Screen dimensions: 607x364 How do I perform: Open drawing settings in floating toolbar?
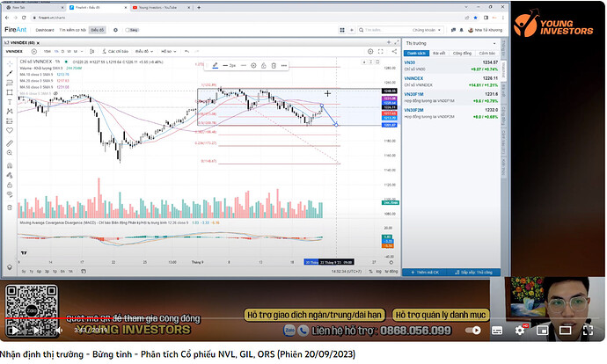pyautogui.click(x=253, y=65)
